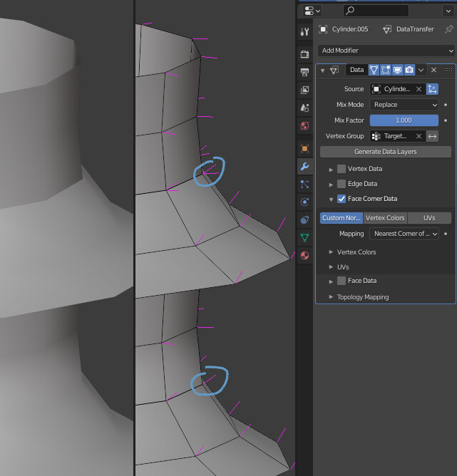Animate Mapping property dot
The image size is (457, 476).
(x=446, y=234)
